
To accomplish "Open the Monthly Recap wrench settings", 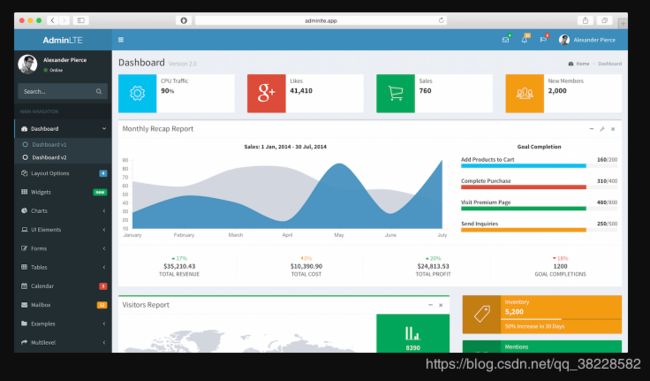I will tap(602, 129).
